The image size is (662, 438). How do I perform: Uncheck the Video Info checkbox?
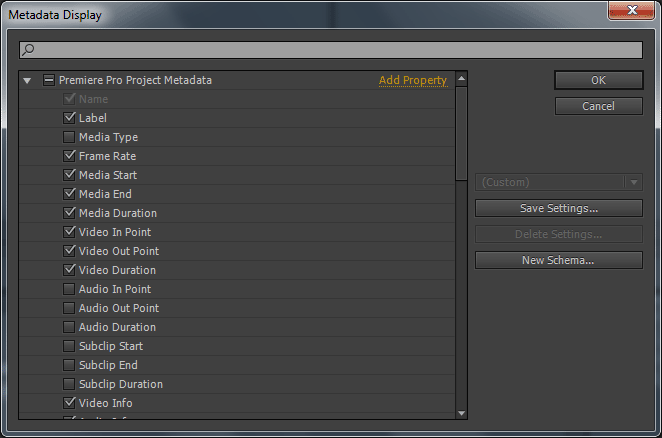tap(69, 403)
